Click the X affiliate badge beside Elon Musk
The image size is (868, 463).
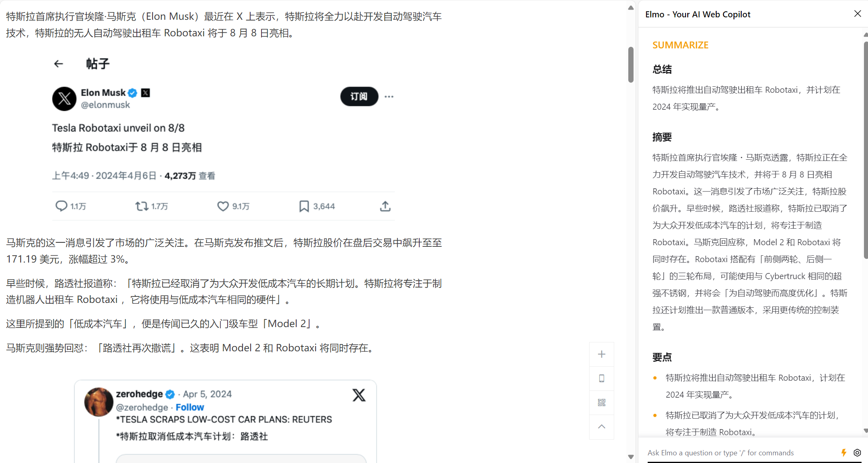click(x=146, y=93)
